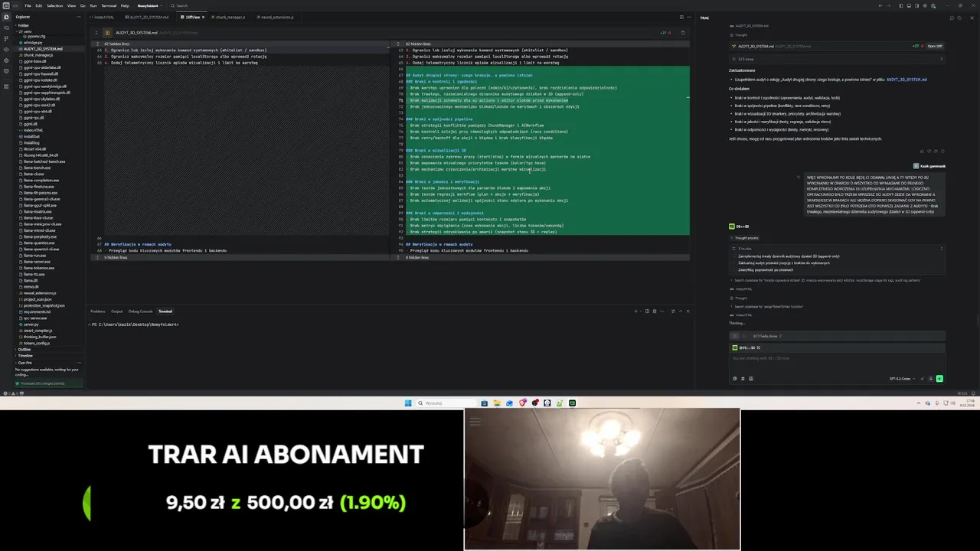
Task: Expand the Outline section in sidebar
Action: click(x=24, y=350)
